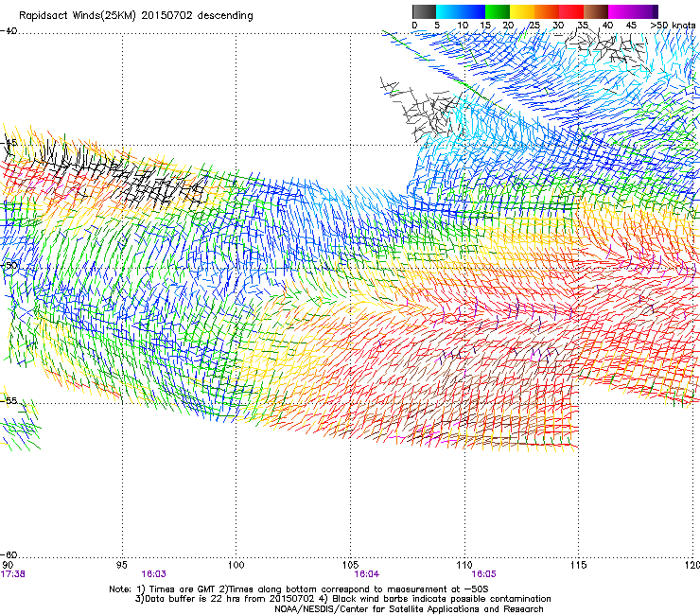This screenshot has width=700, height=615.
Task: Click the '30' legend scale label
Action: click(558, 26)
